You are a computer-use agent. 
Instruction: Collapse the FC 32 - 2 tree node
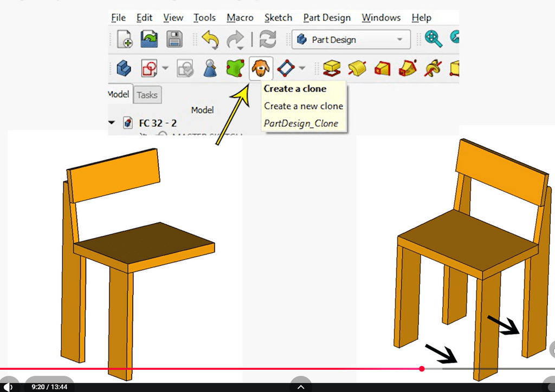pyautogui.click(x=112, y=123)
